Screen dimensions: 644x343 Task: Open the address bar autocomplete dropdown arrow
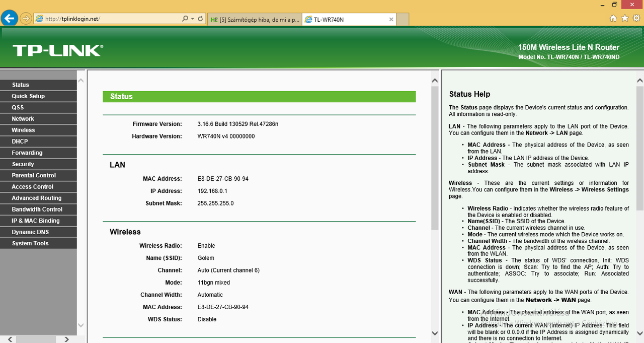click(x=192, y=19)
